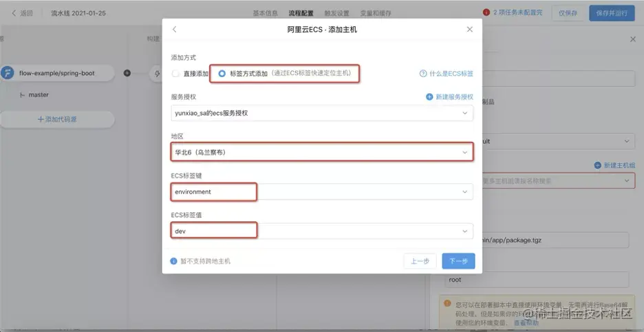Screen dimensions: 644x332
Task: Close the 阿里云ECS 添加主机 dialog
Action: point(470,29)
